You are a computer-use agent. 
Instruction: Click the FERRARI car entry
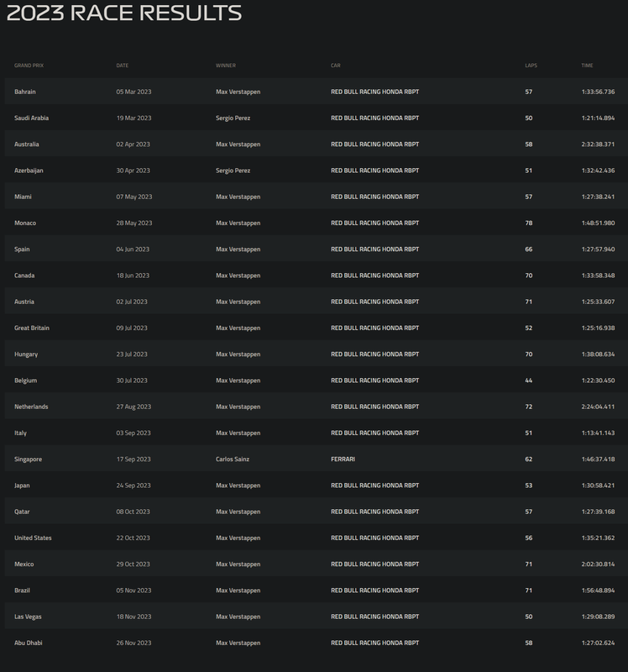343,459
